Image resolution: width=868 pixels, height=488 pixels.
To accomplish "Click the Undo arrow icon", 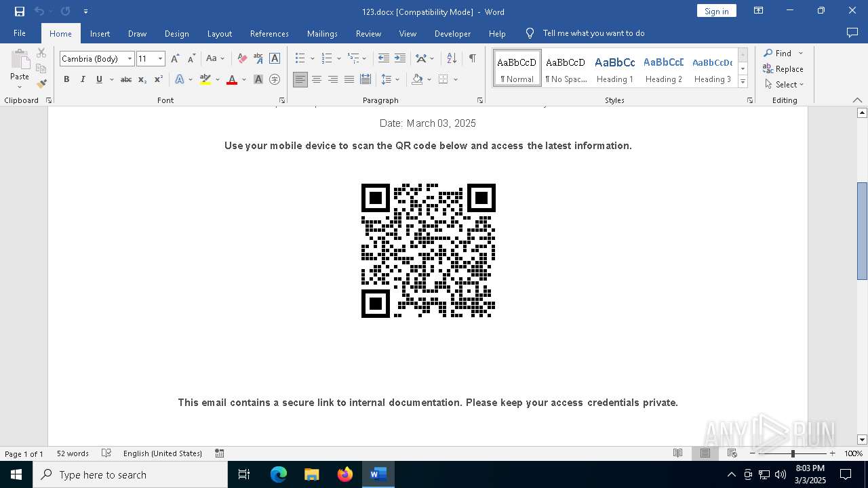I will [x=39, y=12].
